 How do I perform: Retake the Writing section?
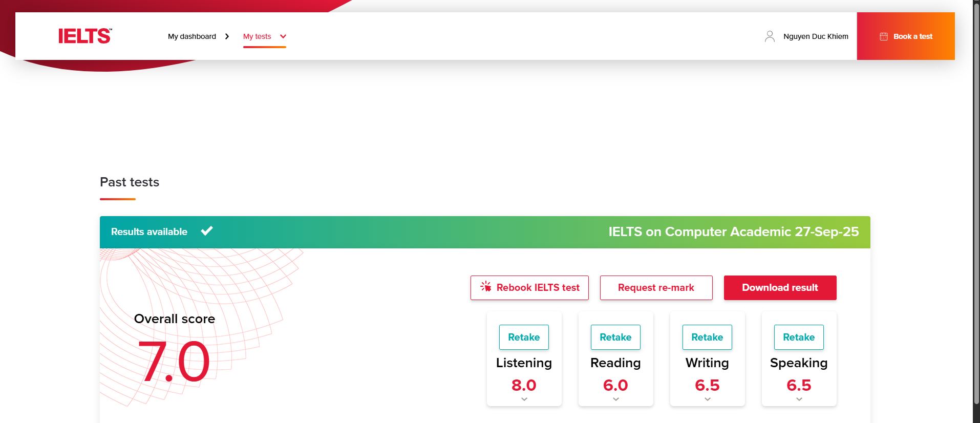[x=707, y=337]
